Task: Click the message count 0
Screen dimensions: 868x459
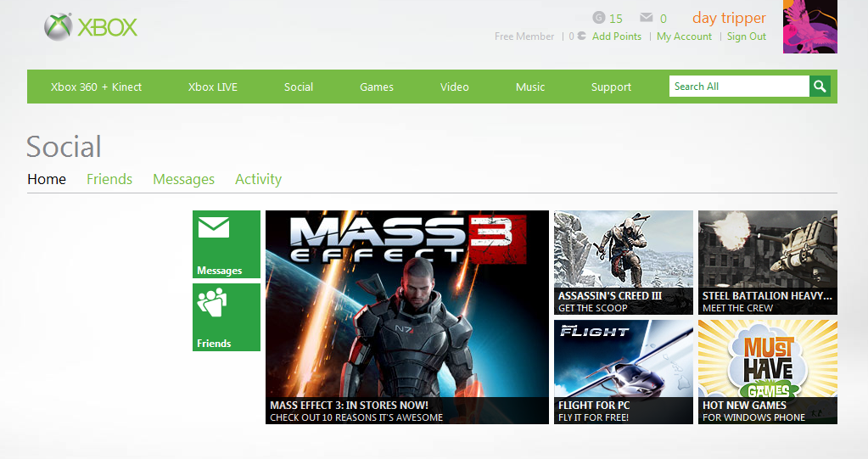Action: (x=664, y=19)
